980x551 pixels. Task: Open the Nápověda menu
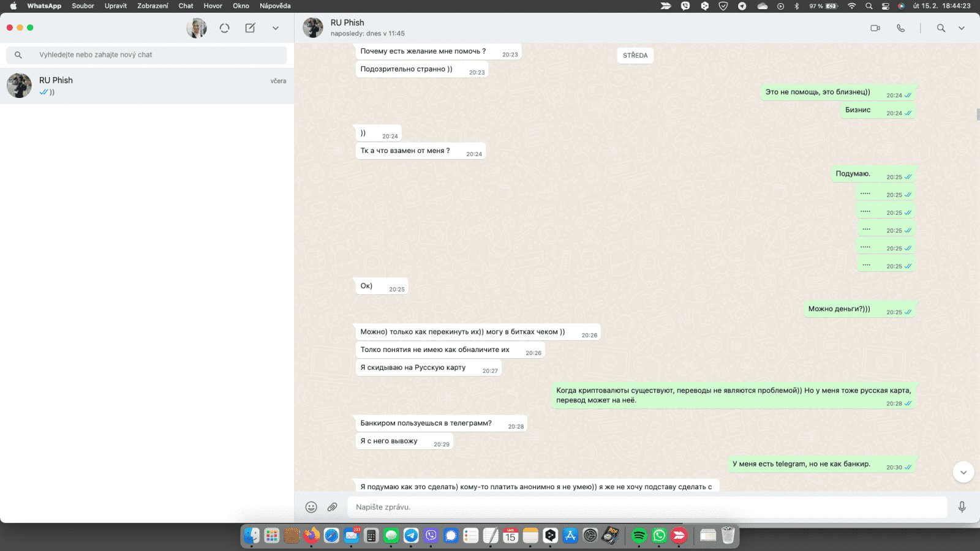pyautogui.click(x=275, y=6)
